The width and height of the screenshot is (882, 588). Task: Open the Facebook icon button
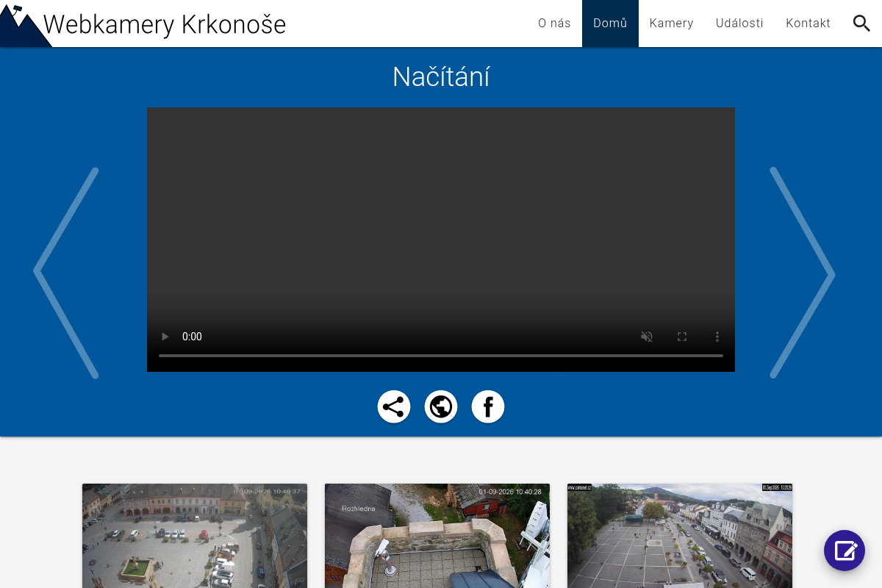(488, 406)
